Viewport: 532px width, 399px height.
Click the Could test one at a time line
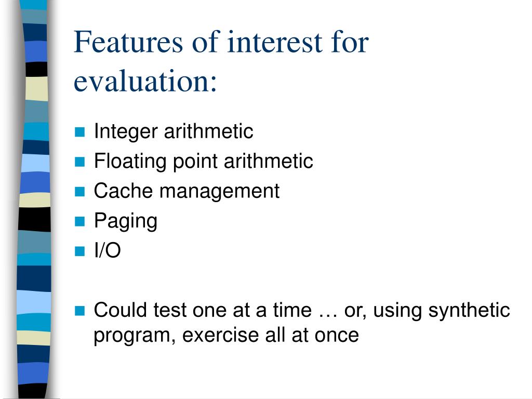pos(302,311)
